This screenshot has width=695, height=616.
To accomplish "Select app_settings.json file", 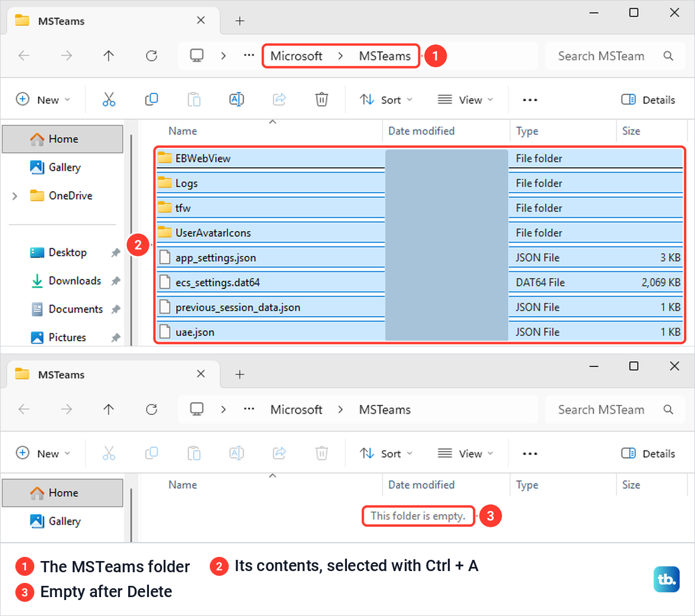I will [420, 258].
